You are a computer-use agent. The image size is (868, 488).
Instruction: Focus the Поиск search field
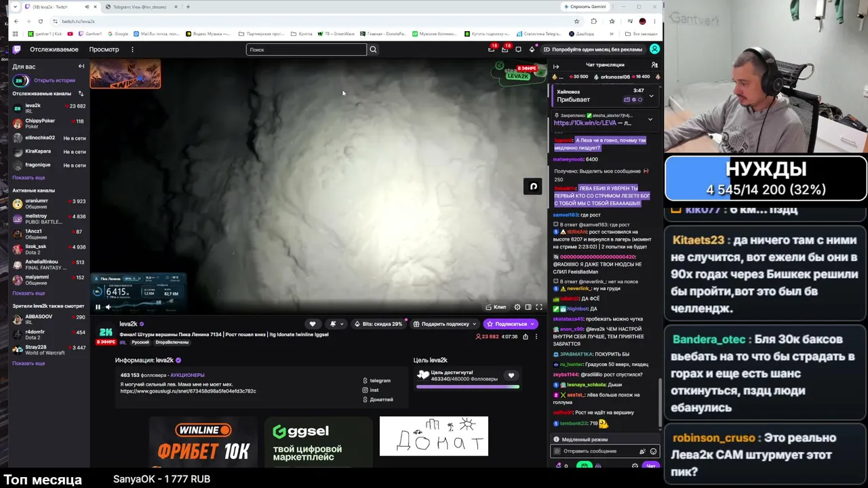[x=307, y=49]
